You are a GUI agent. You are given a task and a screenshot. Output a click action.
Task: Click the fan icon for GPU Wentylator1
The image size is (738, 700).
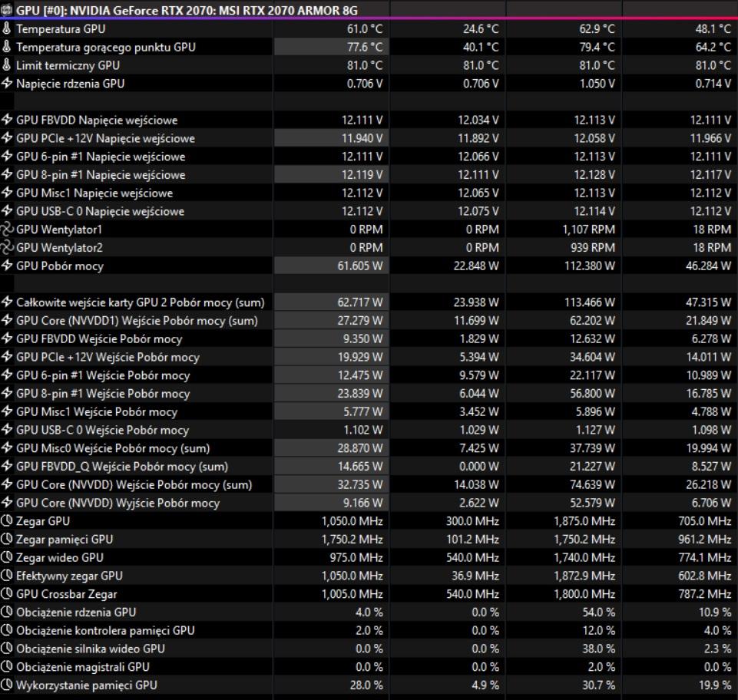click(7, 229)
